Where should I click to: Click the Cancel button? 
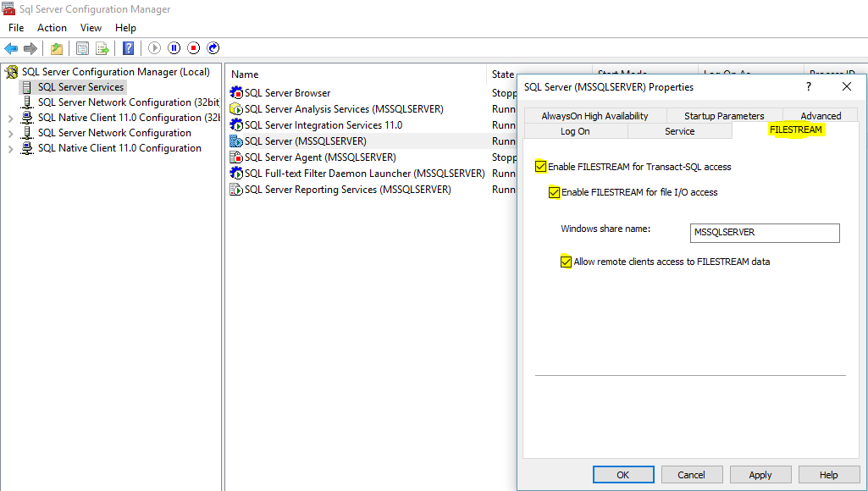pos(691,474)
